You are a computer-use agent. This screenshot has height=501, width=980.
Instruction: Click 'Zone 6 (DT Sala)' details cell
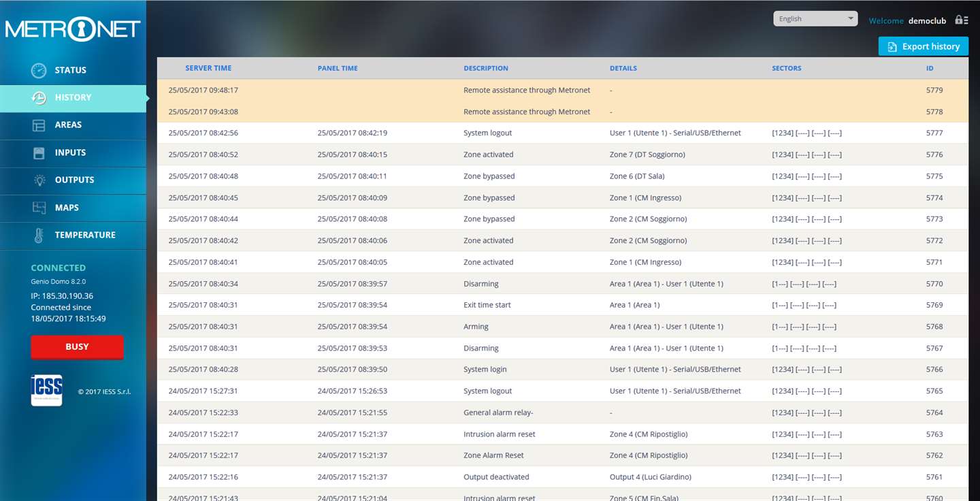pos(637,176)
